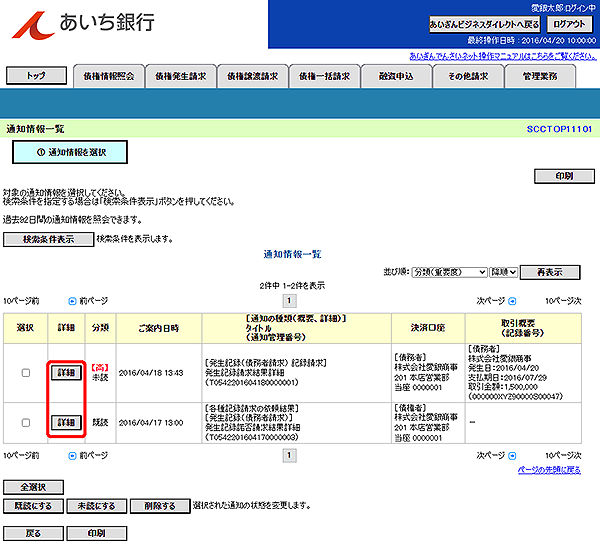This screenshot has width=600, height=549.
Task: Click the bottom 次ページ arrow icon
Action: [511, 454]
